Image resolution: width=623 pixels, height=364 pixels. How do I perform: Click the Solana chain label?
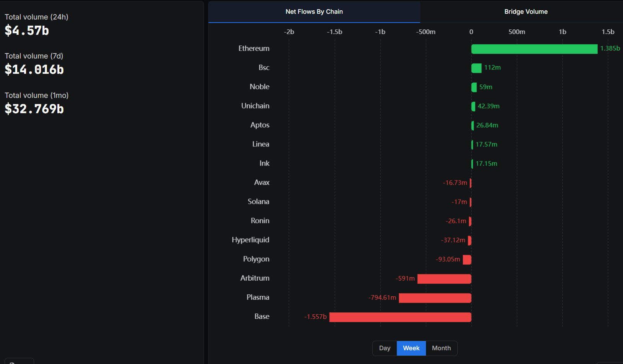[x=258, y=201]
